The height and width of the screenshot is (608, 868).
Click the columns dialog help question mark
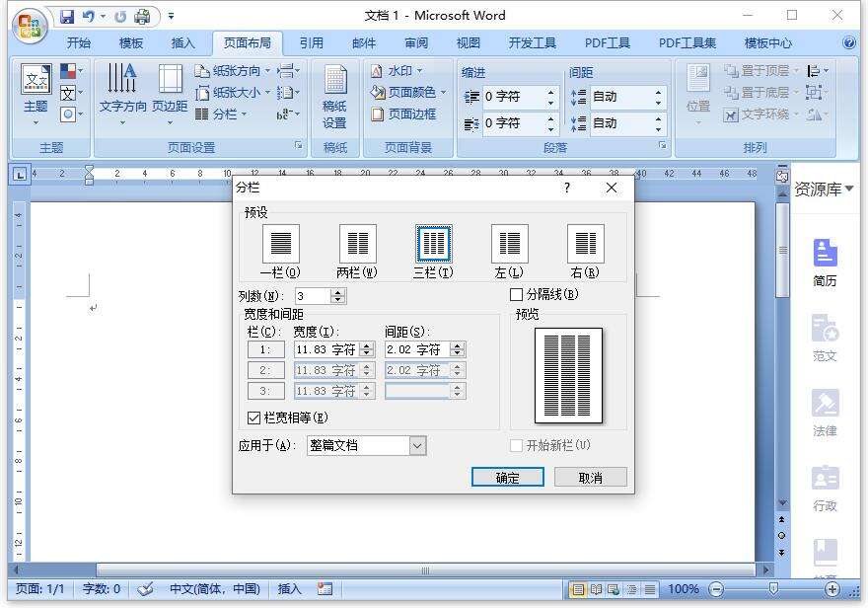click(567, 189)
